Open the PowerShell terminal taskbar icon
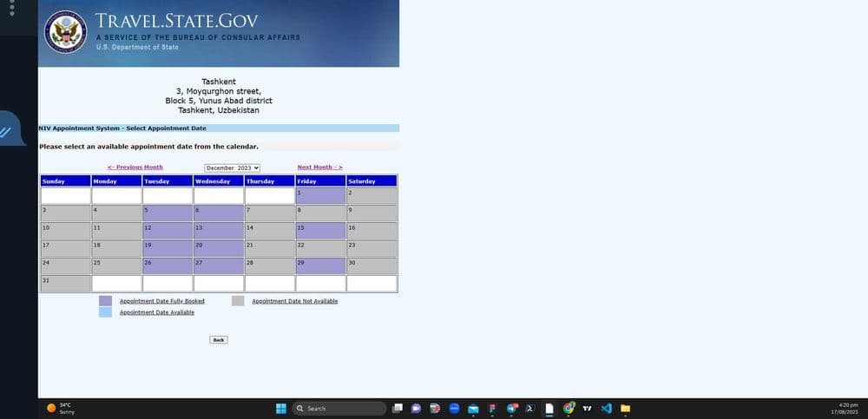This screenshot has width=868, height=419. pyautogui.click(x=529, y=409)
